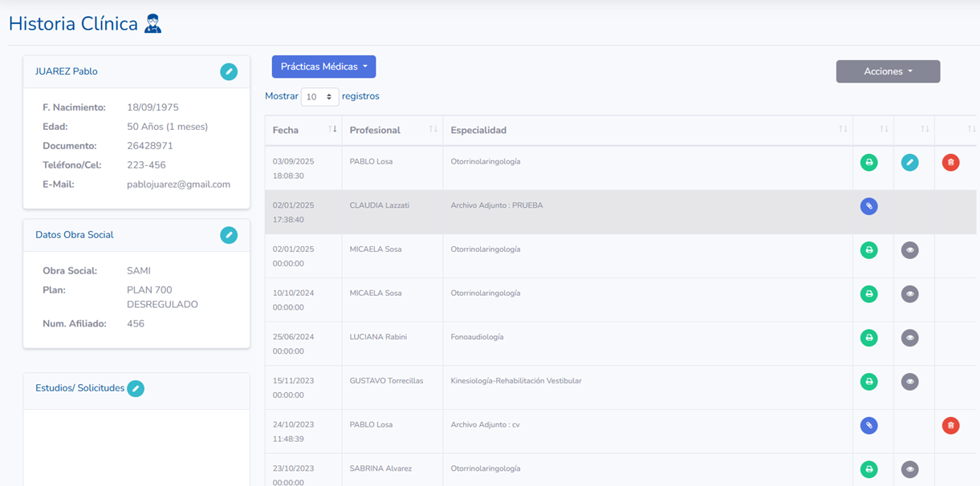Edit patient JUAREZ Pablo's personal data

[229, 71]
